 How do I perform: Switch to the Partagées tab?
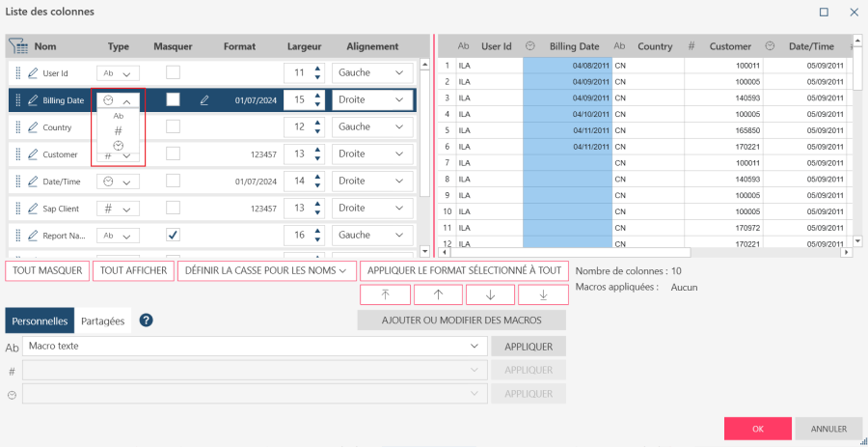click(102, 321)
